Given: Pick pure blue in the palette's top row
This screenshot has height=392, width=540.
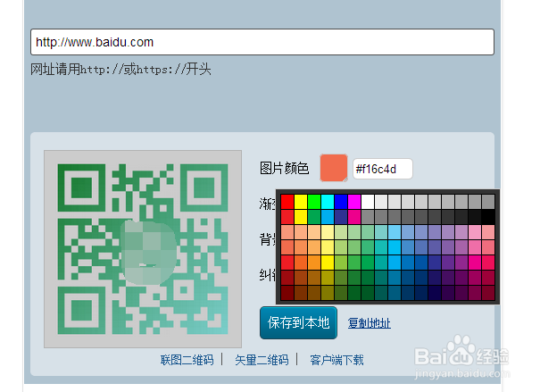Looking at the screenshot, I should click(x=341, y=202).
